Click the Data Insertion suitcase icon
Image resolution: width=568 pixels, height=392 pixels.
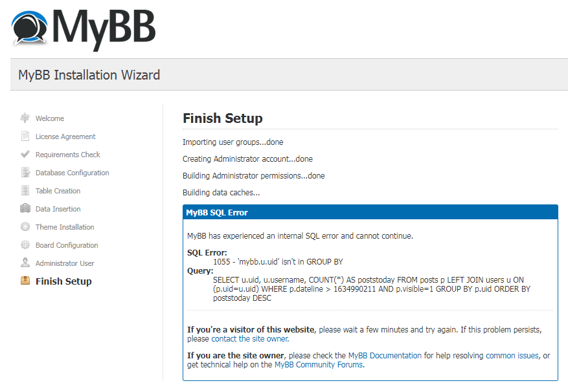[x=25, y=208]
